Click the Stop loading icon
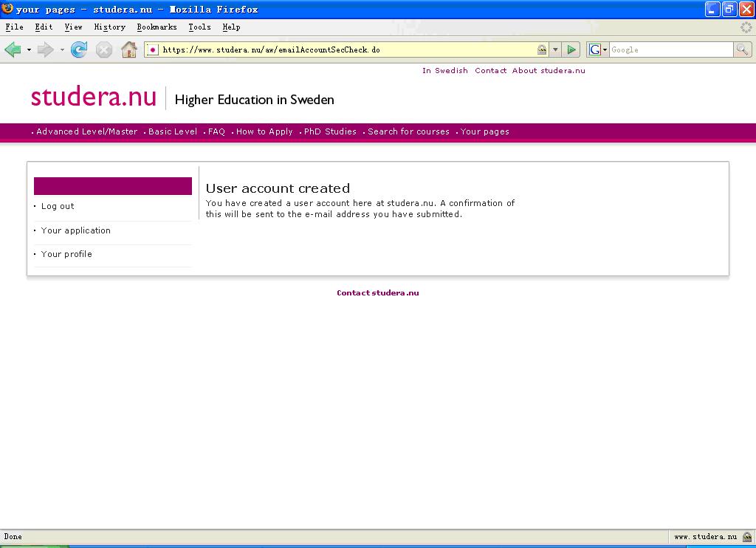 pyautogui.click(x=104, y=49)
